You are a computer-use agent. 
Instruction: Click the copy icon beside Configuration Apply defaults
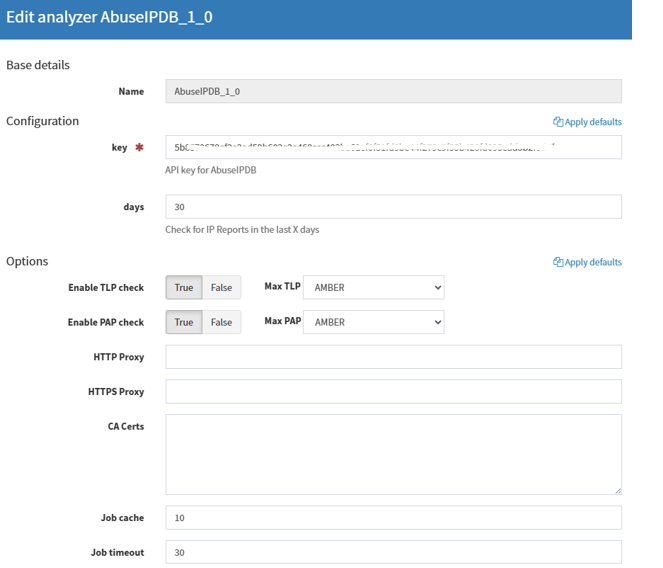[x=558, y=122]
